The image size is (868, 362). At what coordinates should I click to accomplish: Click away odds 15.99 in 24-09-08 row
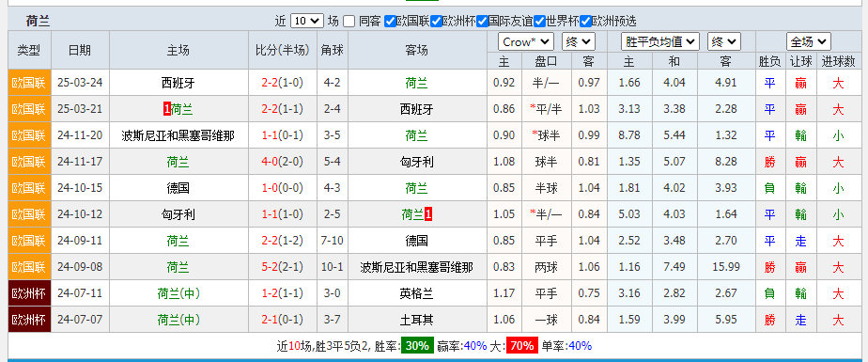[x=726, y=267]
